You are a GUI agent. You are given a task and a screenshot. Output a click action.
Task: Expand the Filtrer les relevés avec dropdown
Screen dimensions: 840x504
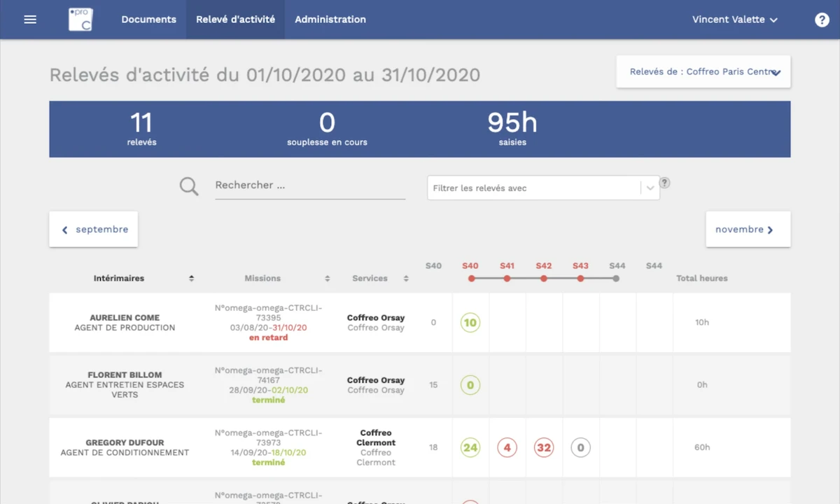click(x=543, y=188)
